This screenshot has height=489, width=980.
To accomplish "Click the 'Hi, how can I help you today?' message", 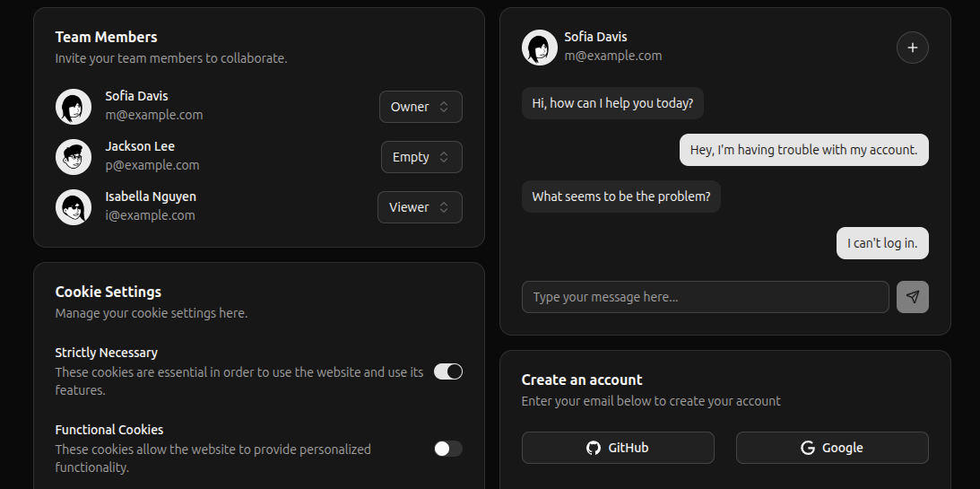I will pos(612,103).
